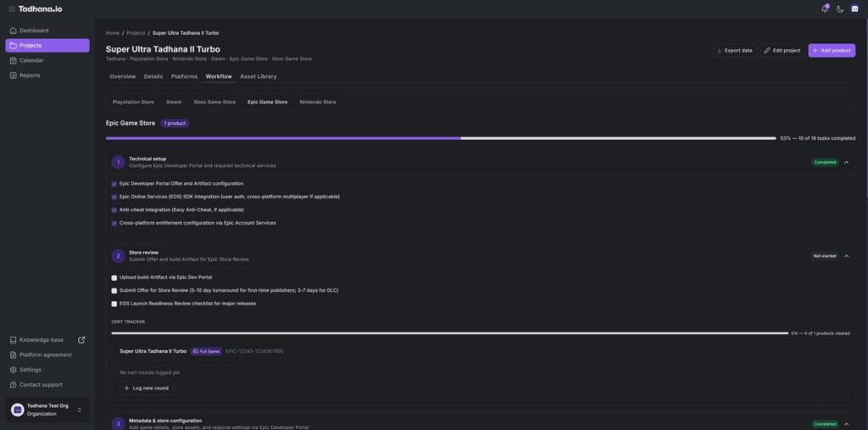
Task: Go to Home breadcrumb link
Action: coord(113,33)
